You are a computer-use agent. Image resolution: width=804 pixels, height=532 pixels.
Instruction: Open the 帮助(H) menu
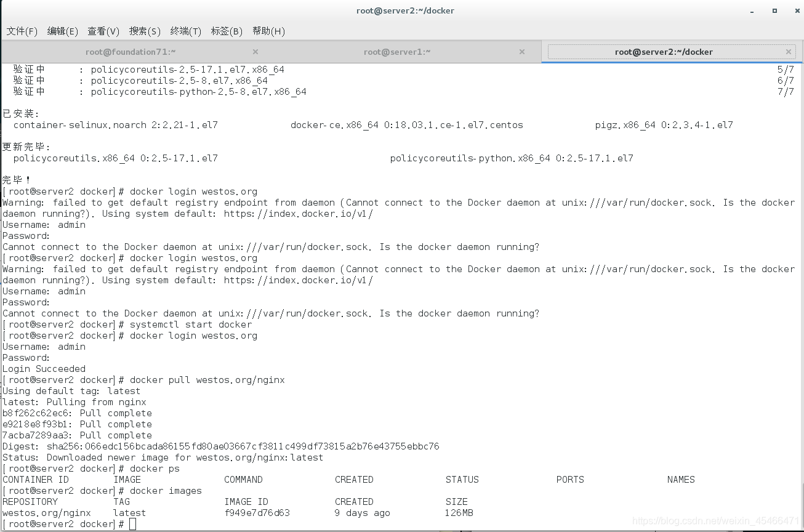(268, 31)
